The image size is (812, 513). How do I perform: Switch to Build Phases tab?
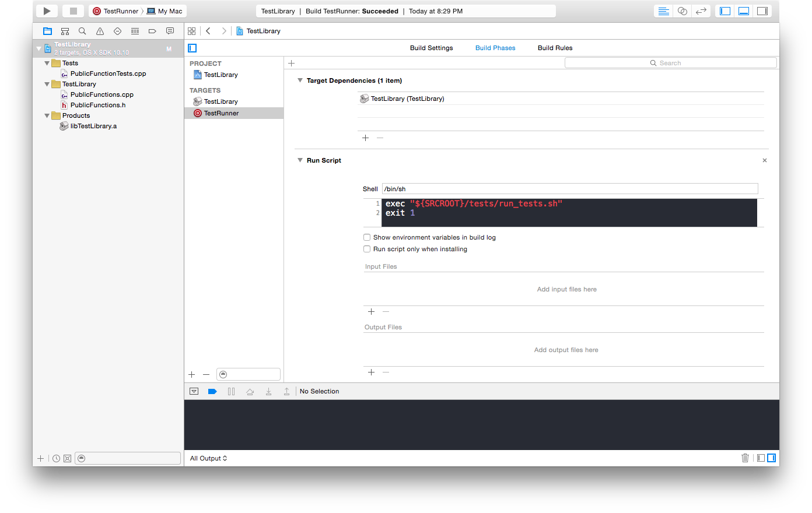point(495,48)
